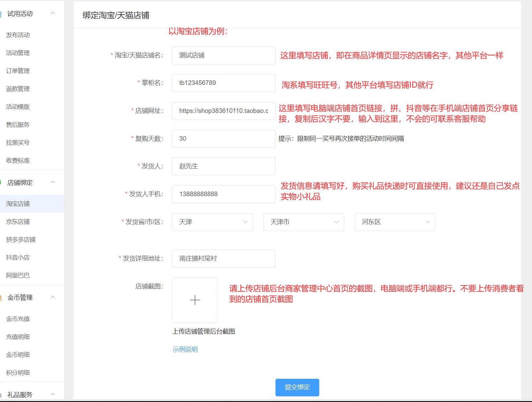Collapse the 试用活动 menu section
Viewport: 532px width, 402px height.
point(52,14)
